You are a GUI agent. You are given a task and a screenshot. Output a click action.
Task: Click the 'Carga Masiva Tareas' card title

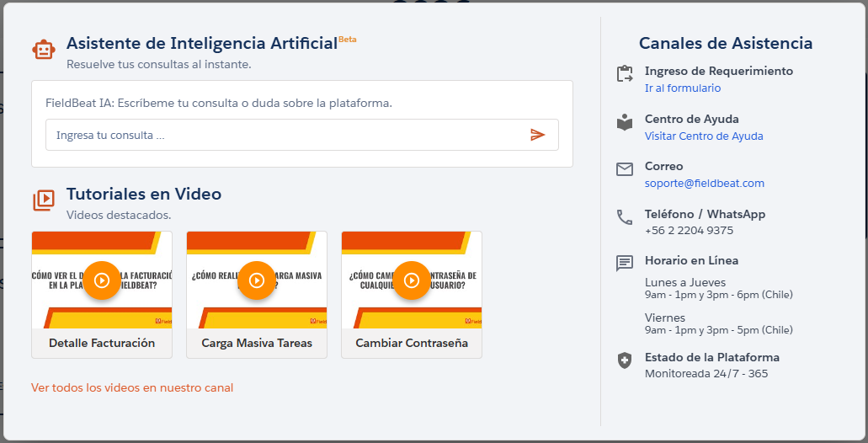[x=257, y=343]
